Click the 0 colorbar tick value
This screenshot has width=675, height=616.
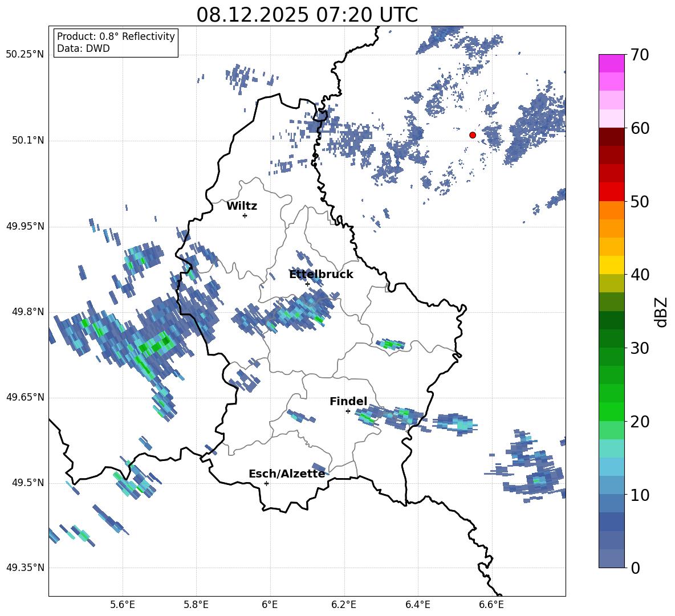(635, 568)
